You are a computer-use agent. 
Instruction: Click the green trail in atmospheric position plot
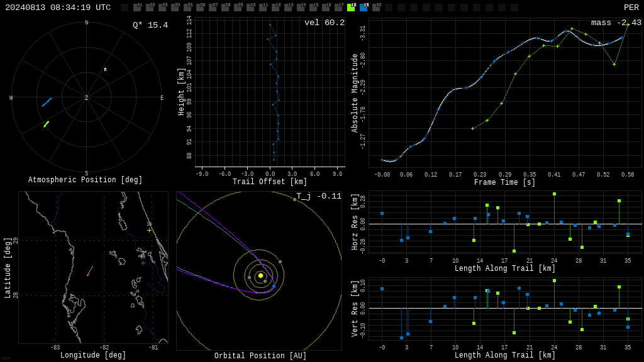click(47, 124)
